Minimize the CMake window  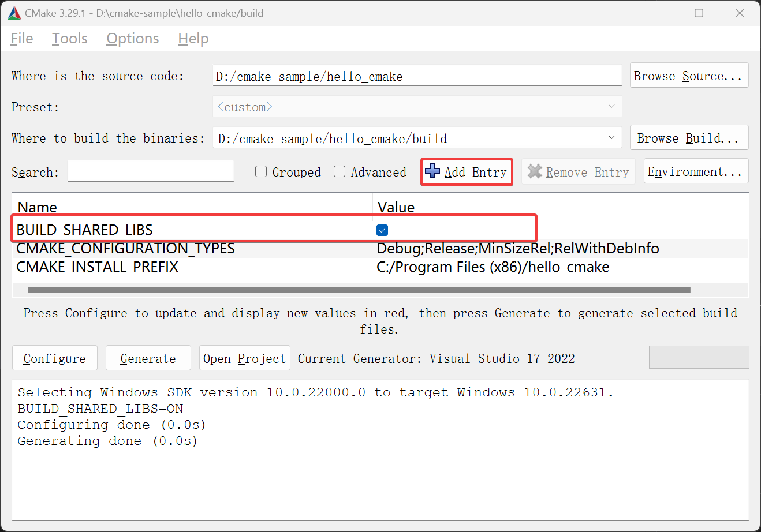coord(658,13)
